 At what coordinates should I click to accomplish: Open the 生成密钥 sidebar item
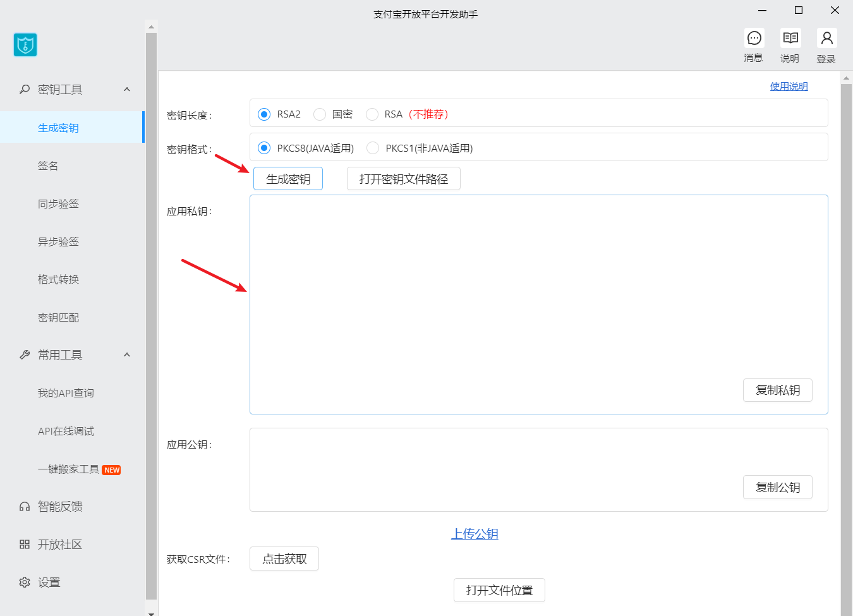click(x=72, y=128)
